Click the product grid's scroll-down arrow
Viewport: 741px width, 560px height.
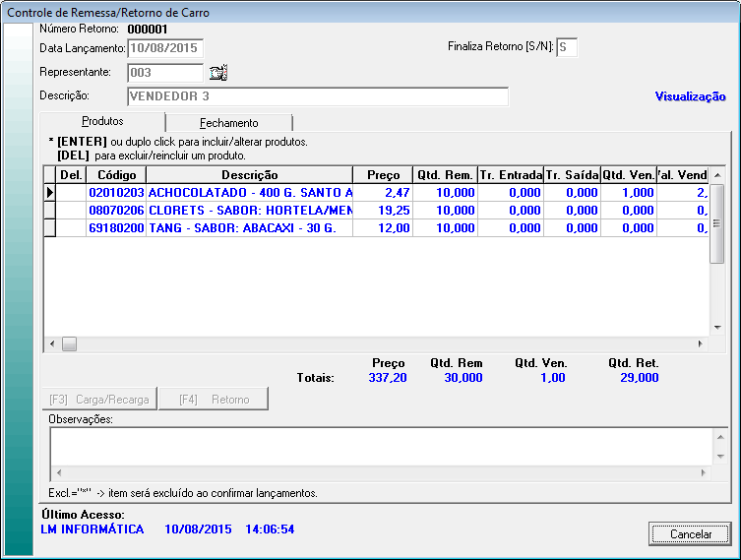click(x=717, y=329)
